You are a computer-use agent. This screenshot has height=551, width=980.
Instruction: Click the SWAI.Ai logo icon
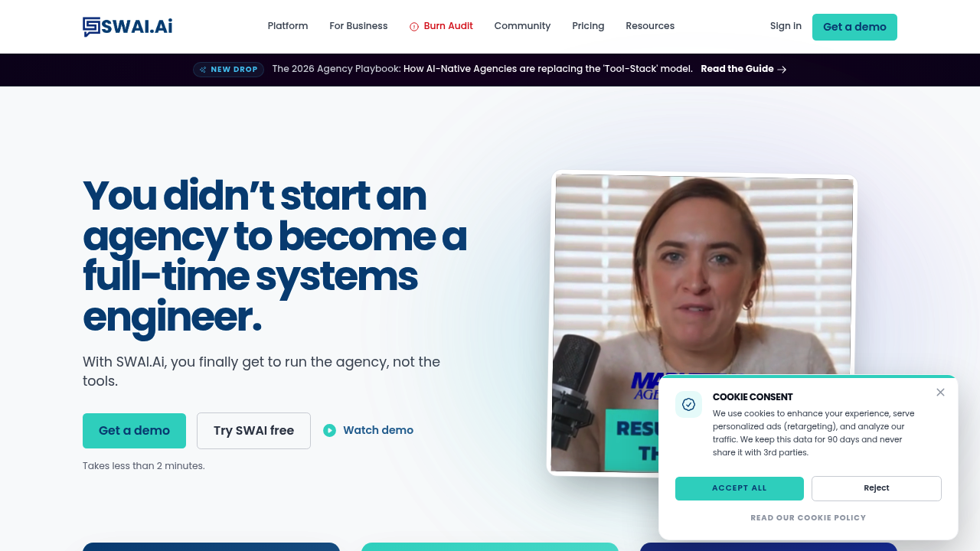click(x=92, y=27)
